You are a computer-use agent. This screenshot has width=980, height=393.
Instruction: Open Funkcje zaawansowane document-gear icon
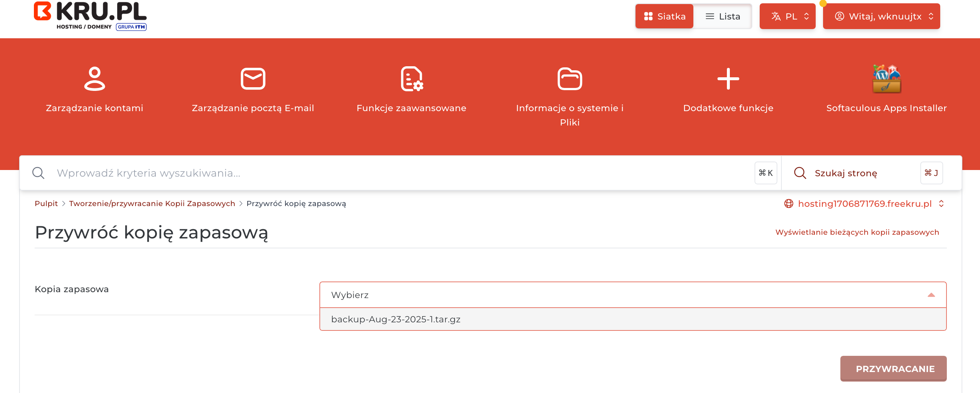click(x=411, y=79)
